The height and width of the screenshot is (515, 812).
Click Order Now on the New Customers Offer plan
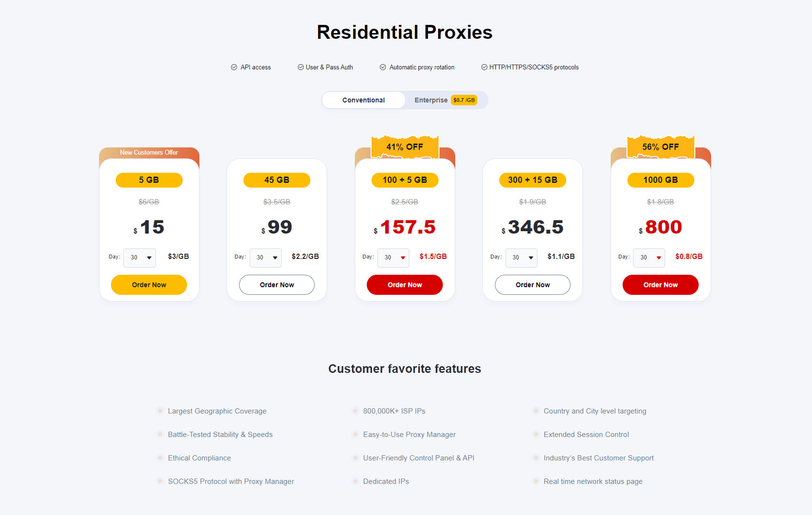pyautogui.click(x=149, y=284)
